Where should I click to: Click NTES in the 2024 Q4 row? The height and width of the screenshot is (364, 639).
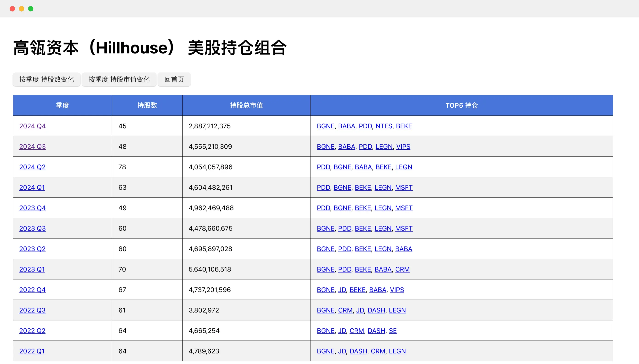(x=384, y=126)
